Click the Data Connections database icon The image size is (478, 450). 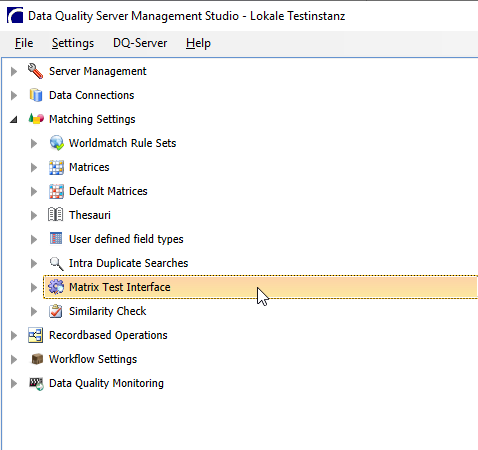(36, 95)
